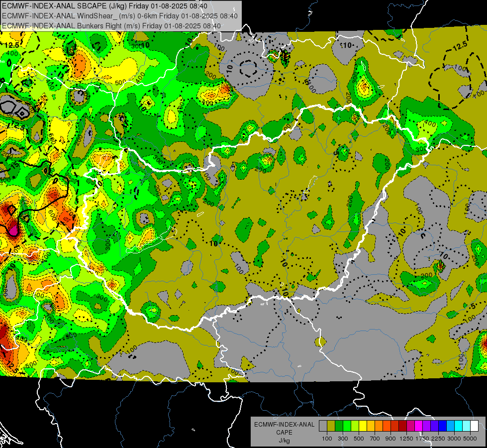487x448 pixels.
Task: Click the olive swatch in CAPE legend
Action: [x=331, y=426]
